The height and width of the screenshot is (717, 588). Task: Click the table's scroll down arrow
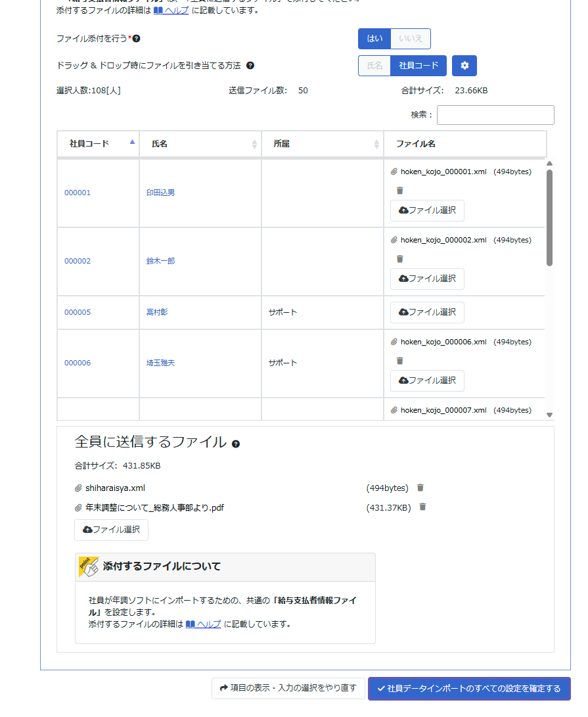[x=550, y=415]
